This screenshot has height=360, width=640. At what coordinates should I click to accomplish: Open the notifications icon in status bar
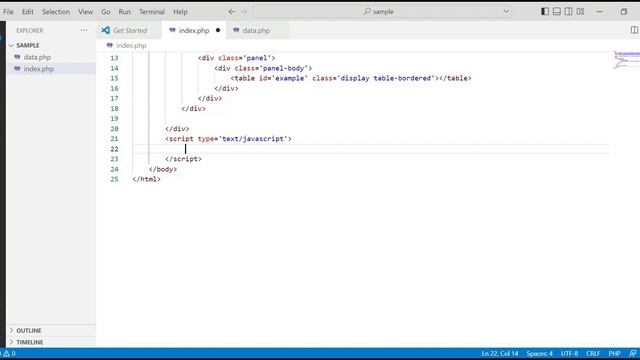[x=633, y=353]
